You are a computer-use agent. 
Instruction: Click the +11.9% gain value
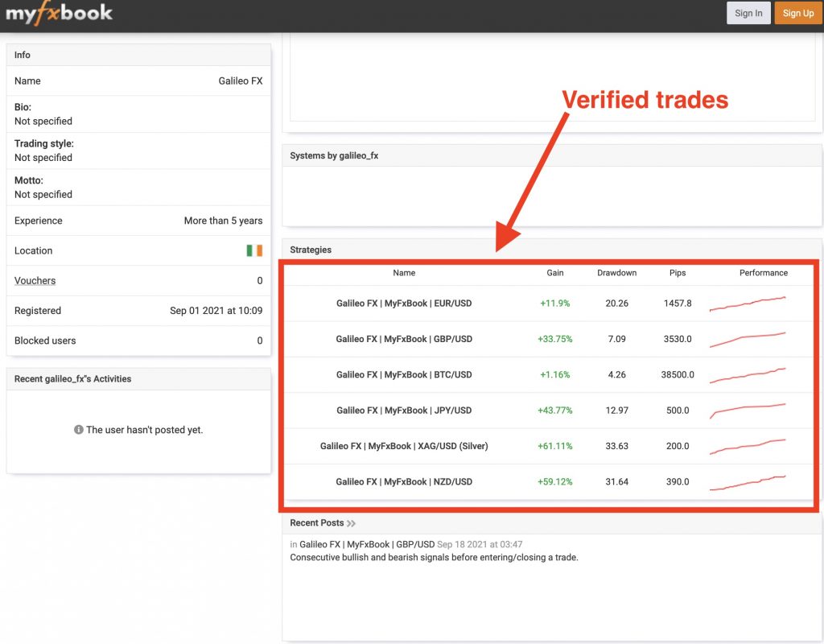click(x=554, y=303)
